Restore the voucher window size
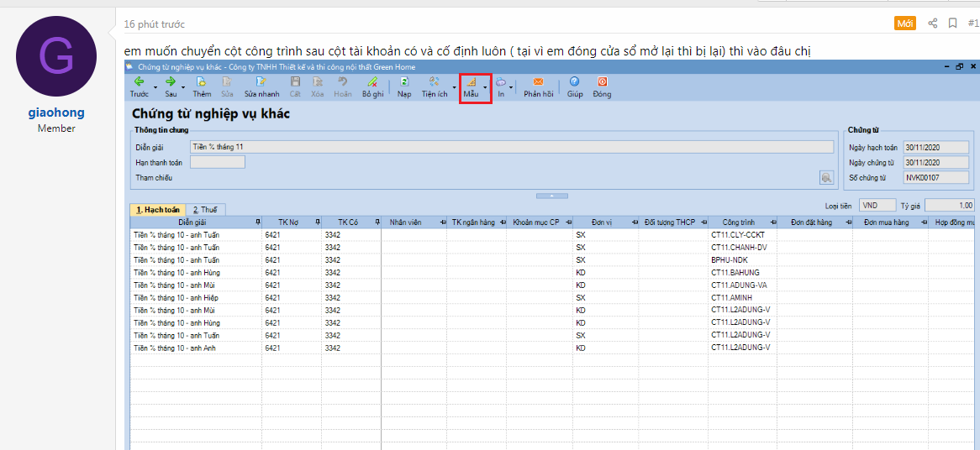The height and width of the screenshot is (450, 980). [959, 66]
